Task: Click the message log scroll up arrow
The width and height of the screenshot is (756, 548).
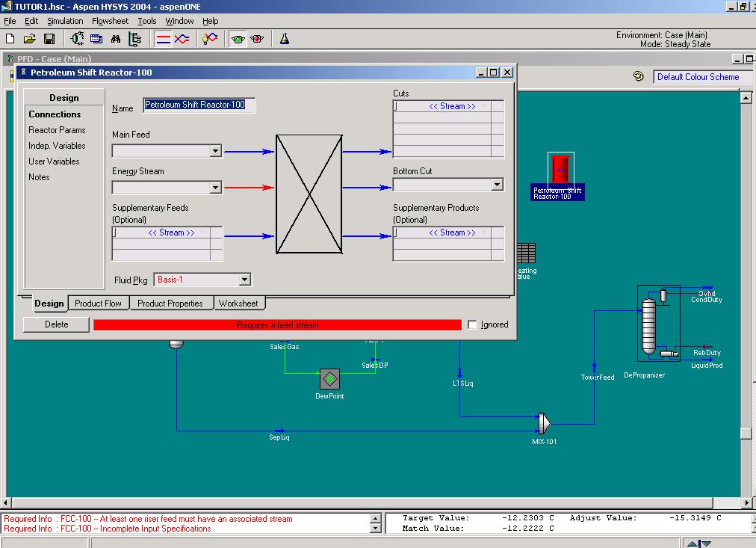Action: (376, 519)
